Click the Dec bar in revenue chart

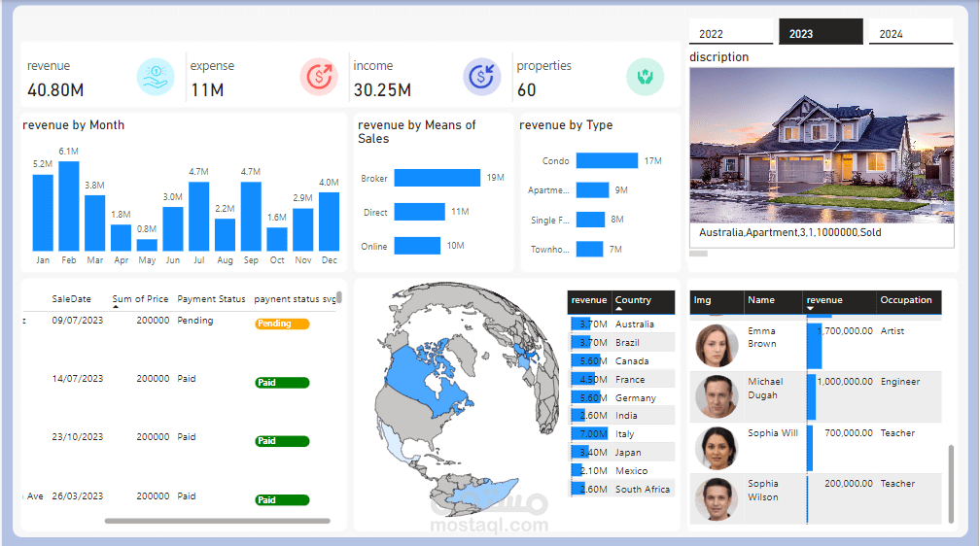click(x=330, y=222)
